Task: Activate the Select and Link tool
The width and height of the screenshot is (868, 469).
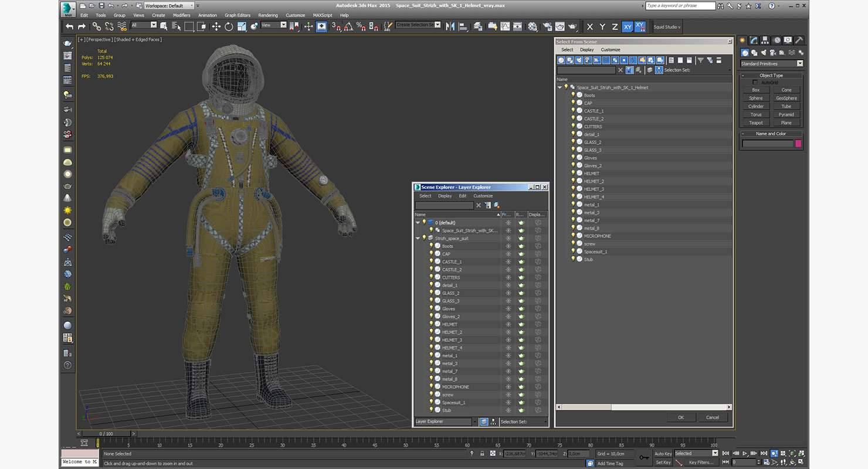Action: [97, 26]
